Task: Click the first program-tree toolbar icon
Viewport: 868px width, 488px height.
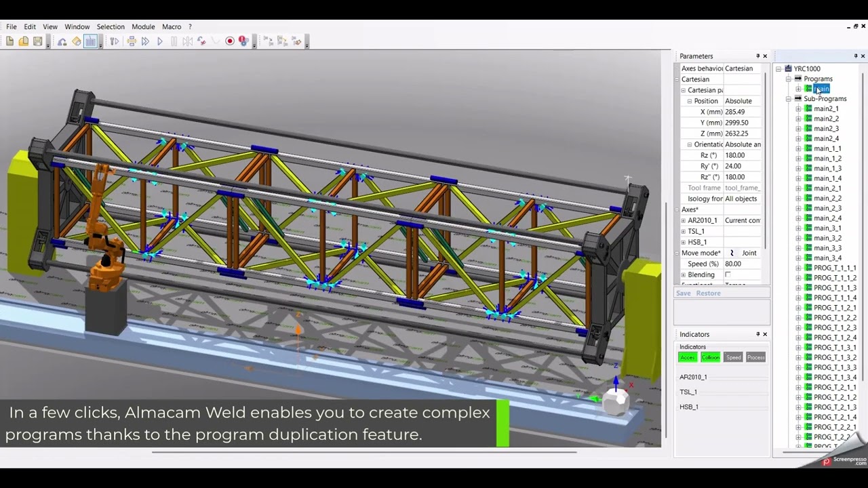Action: tap(269, 41)
